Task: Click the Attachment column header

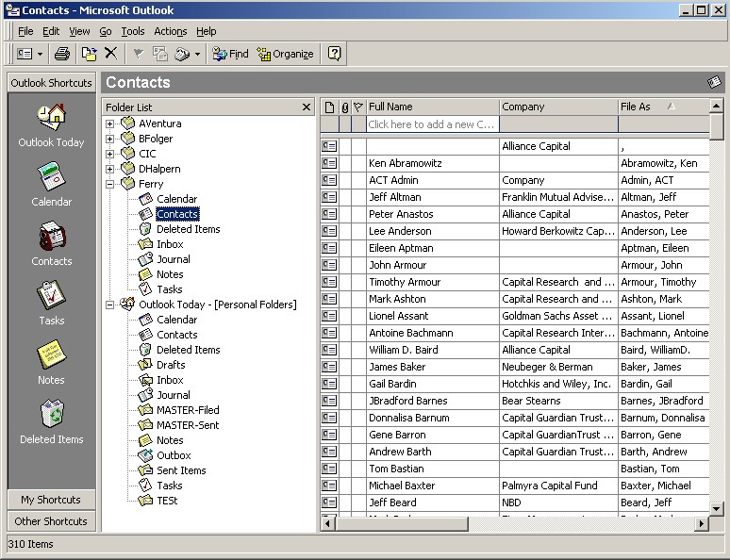Action: 345,107
